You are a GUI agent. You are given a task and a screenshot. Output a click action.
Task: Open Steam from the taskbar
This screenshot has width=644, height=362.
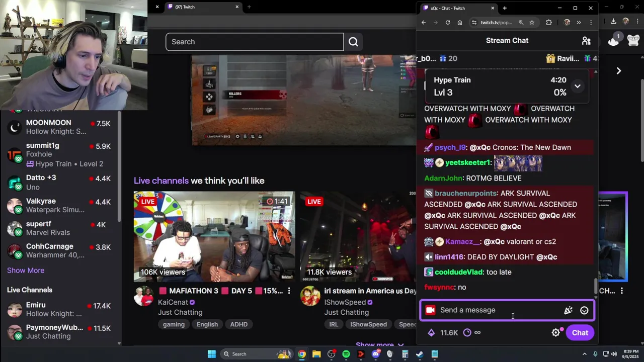point(420,354)
